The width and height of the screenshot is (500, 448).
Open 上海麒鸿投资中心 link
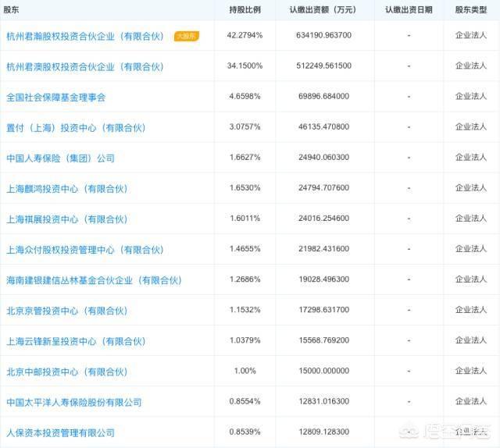[67, 189]
